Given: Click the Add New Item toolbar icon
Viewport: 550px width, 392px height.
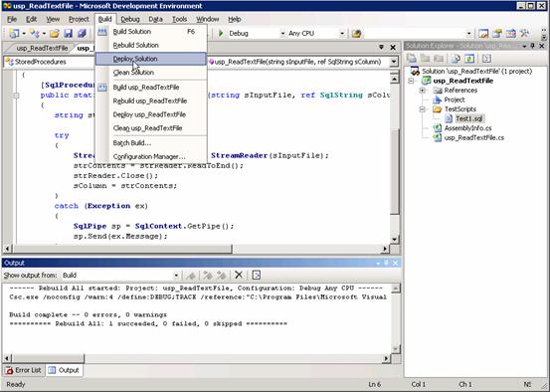Looking at the screenshot, I should (x=35, y=34).
